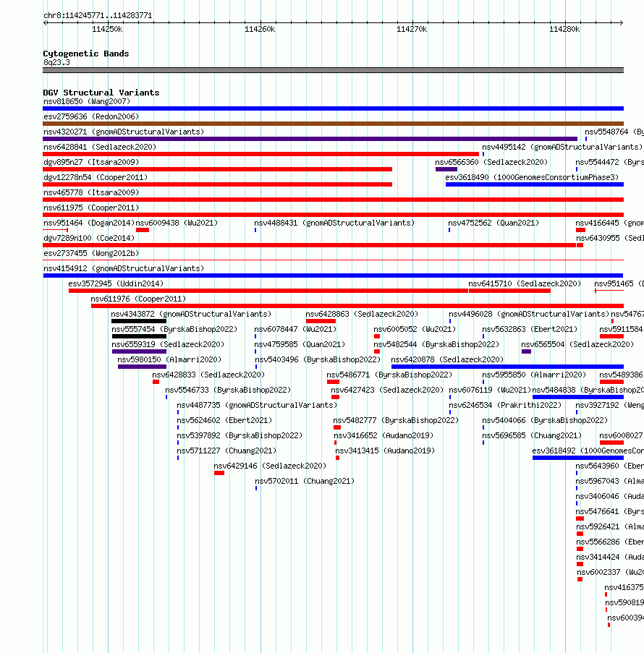Click the nsv818650 (Wang2007) variant label

[87, 102]
